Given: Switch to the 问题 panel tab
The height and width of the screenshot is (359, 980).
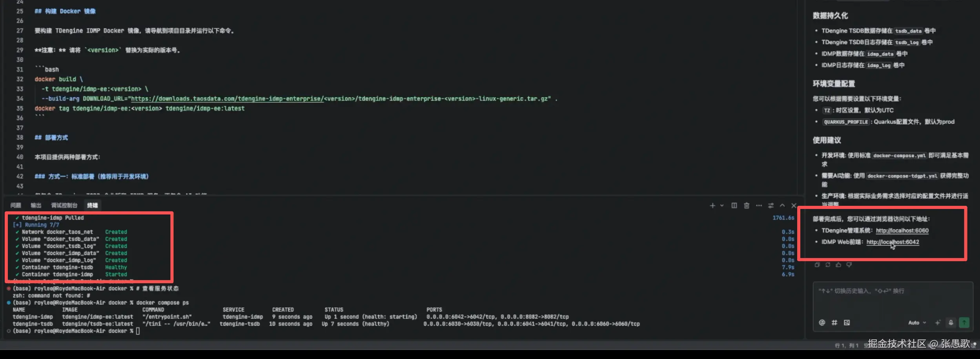Looking at the screenshot, I should click(x=16, y=205).
